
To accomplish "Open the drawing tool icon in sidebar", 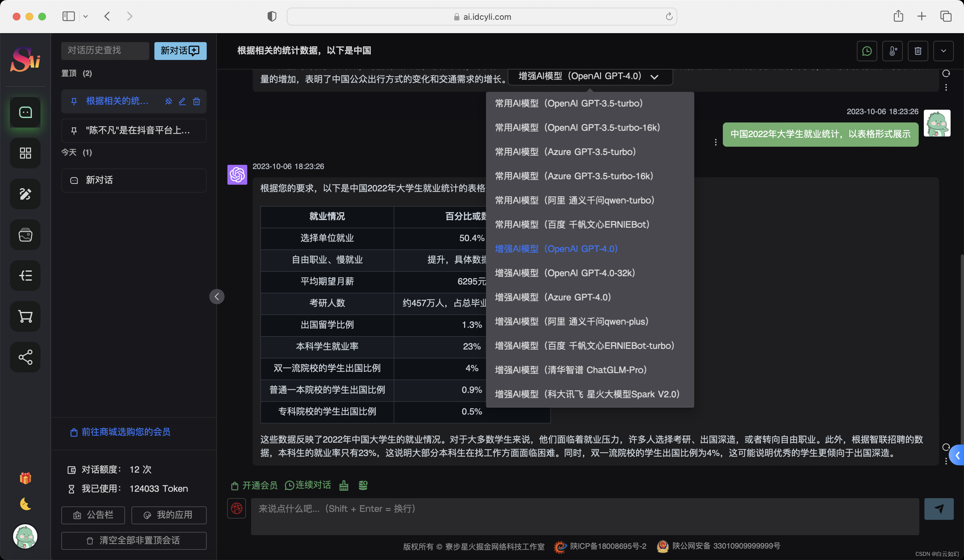I will 25,194.
